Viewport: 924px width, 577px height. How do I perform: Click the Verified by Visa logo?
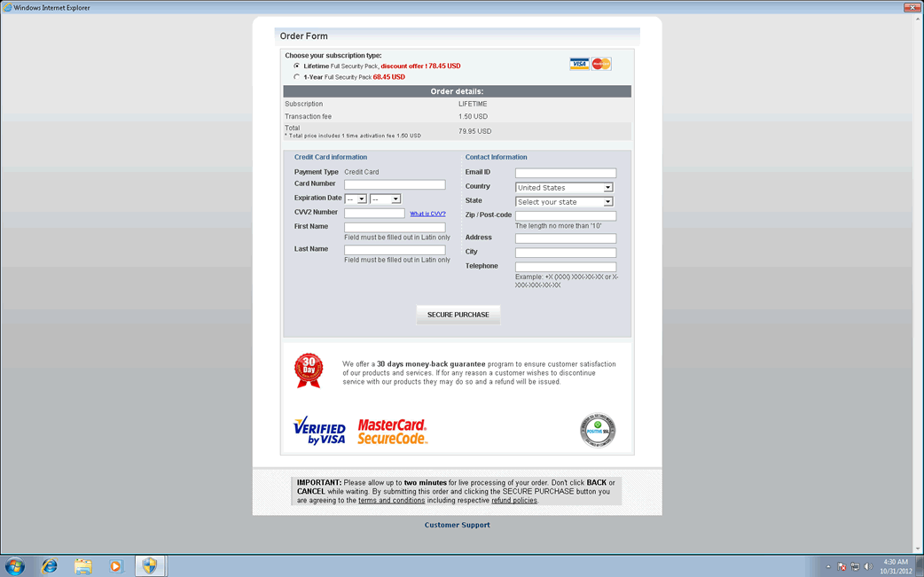(x=319, y=431)
